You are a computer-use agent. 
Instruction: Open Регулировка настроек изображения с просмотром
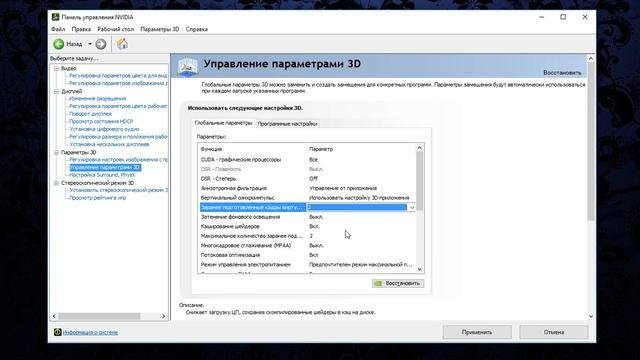click(x=118, y=160)
